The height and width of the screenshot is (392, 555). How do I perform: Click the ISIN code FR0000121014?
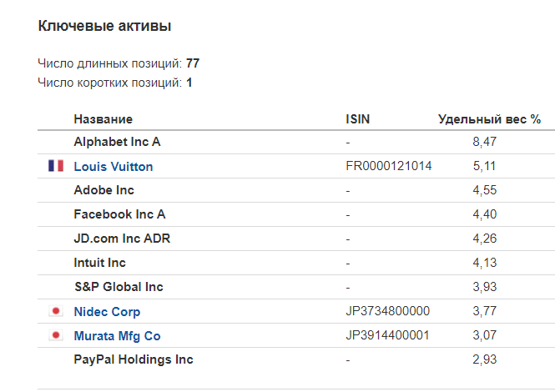[x=389, y=166]
